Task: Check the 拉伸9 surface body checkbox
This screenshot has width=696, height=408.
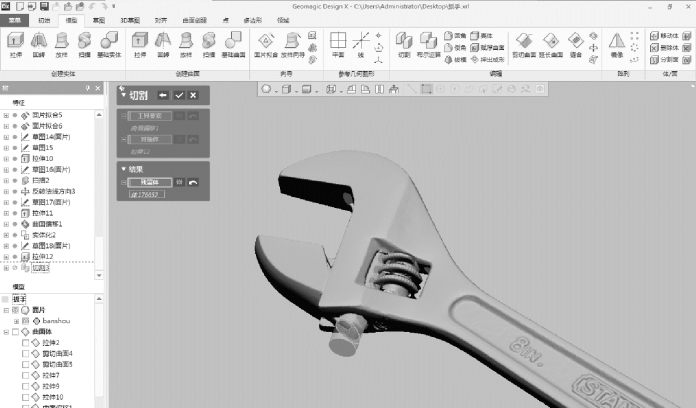Action: click(25, 386)
